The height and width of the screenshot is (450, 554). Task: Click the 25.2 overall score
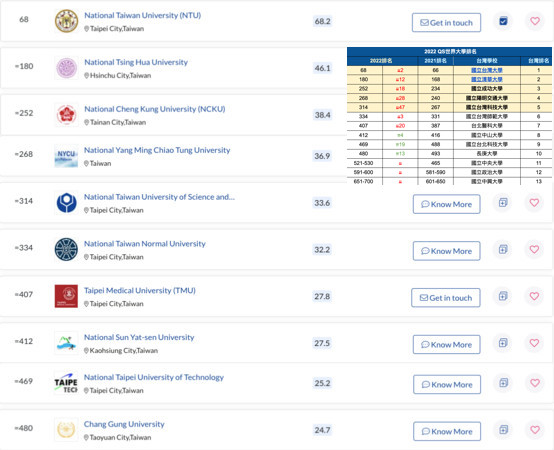pyautogui.click(x=322, y=383)
